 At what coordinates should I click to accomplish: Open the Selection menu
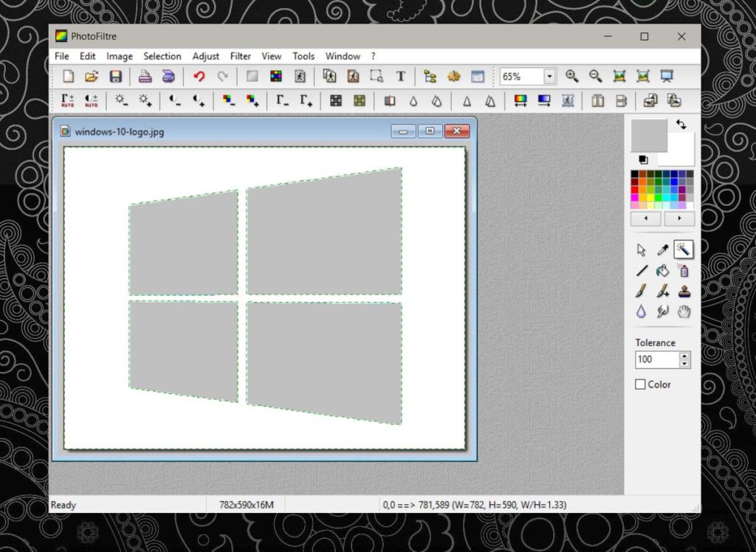(162, 56)
